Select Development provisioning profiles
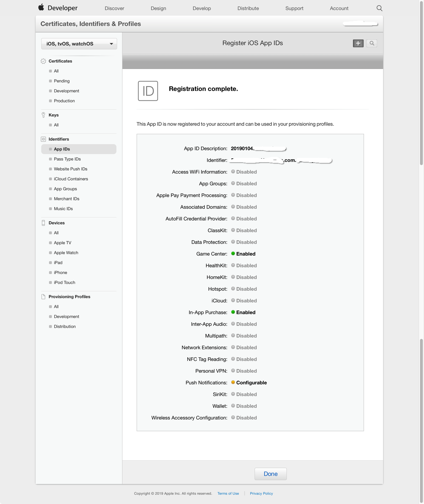Screen dimensions: 424x504 click(x=66, y=317)
